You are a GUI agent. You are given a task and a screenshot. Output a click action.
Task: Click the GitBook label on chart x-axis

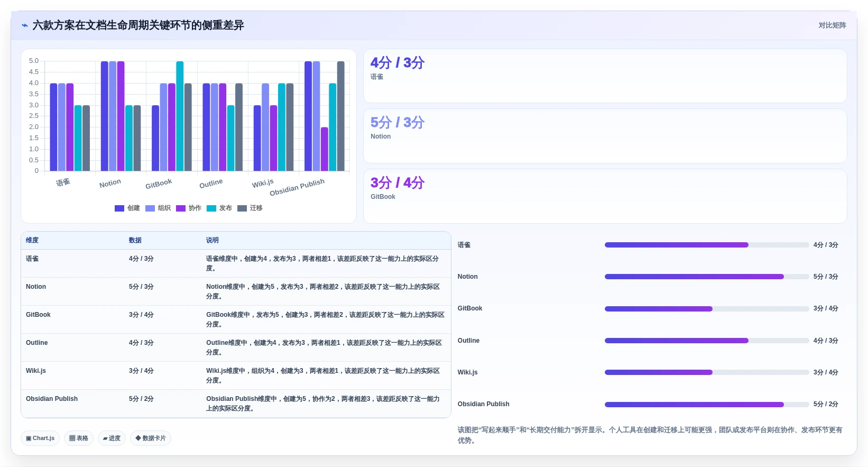click(x=159, y=184)
